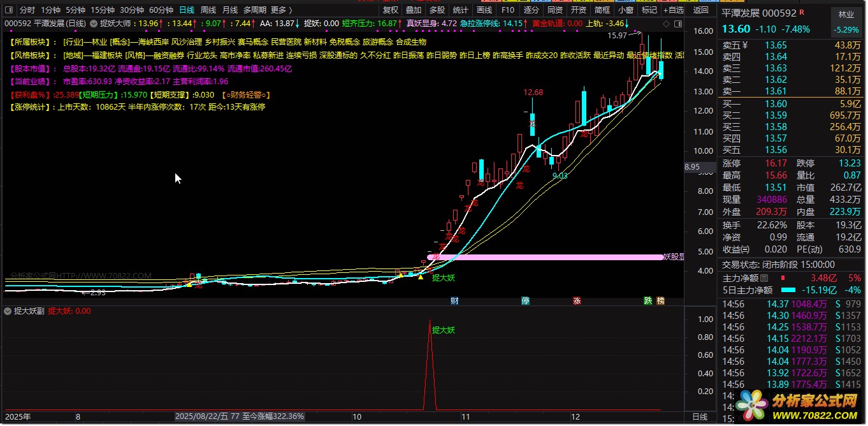
Task: Click the red R badge near 000592
Action: pyautogui.click(x=802, y=13)
